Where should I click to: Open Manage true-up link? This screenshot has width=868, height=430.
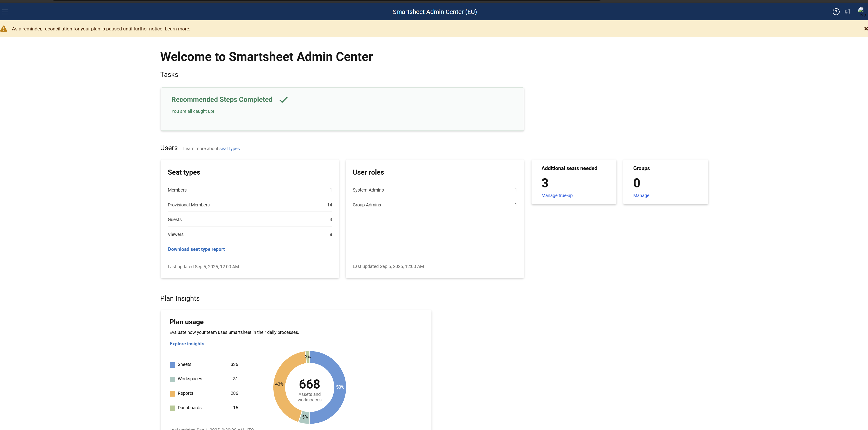(557, 195)
